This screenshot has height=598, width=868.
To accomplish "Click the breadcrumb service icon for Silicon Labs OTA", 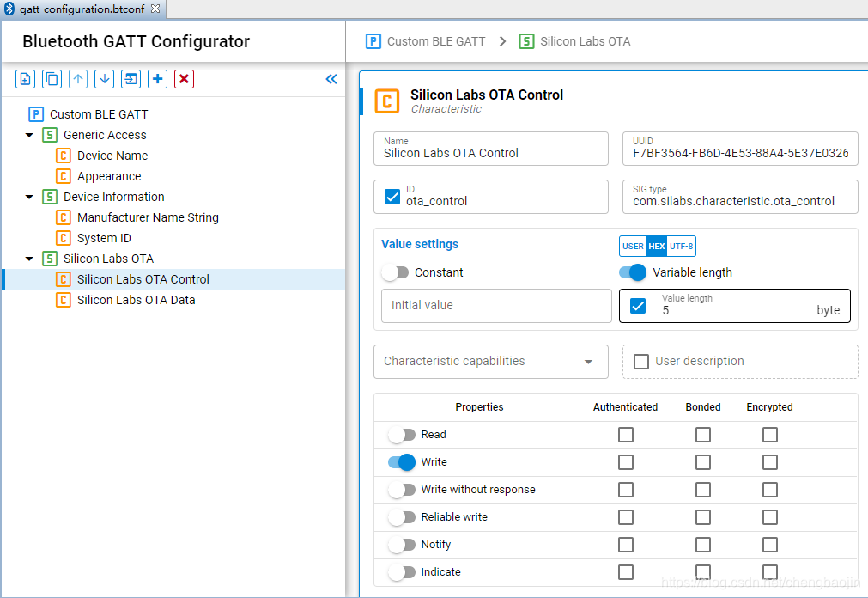I will coord(526,41).
